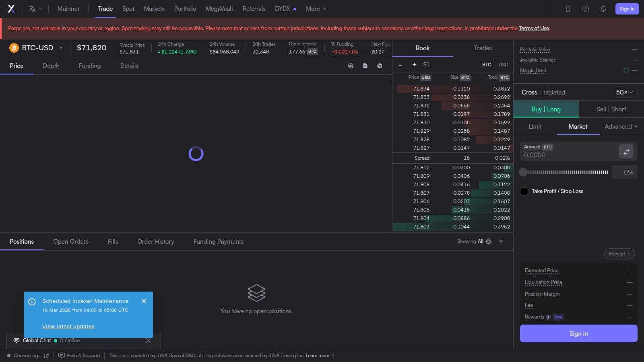Switch to the Depth chart tab
This screenshot has height=362, width=644.
[x=51, y=66]
